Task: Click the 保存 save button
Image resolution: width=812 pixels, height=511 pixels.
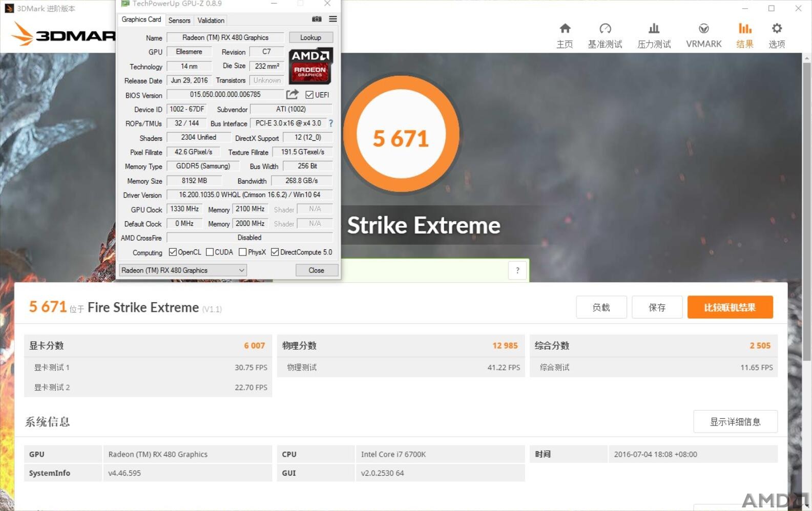Action: tap(657, 307)
